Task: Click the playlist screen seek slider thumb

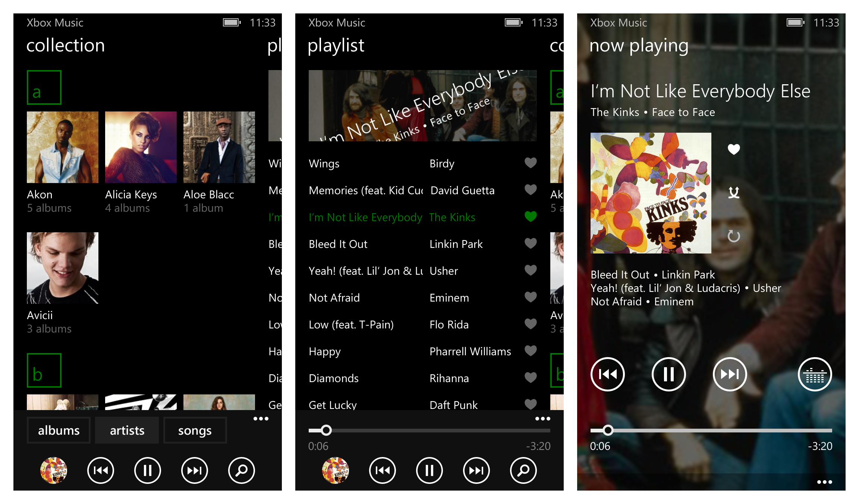Action: click(x=326, y=430)
